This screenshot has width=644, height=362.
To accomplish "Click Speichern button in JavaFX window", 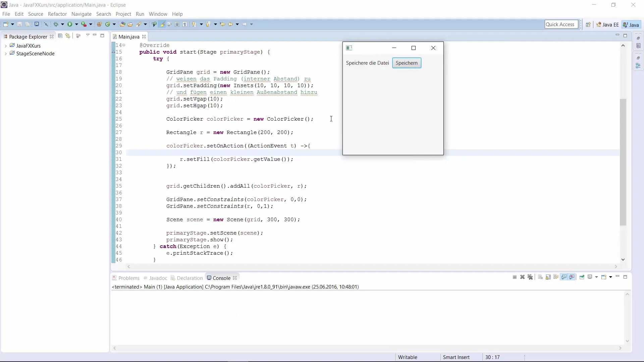I will (407, 63).
